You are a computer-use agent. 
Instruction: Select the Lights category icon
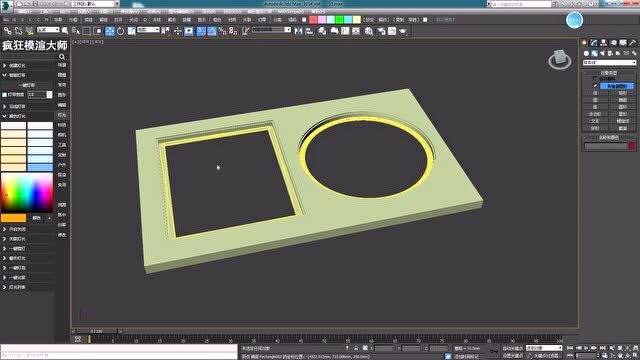602,53
